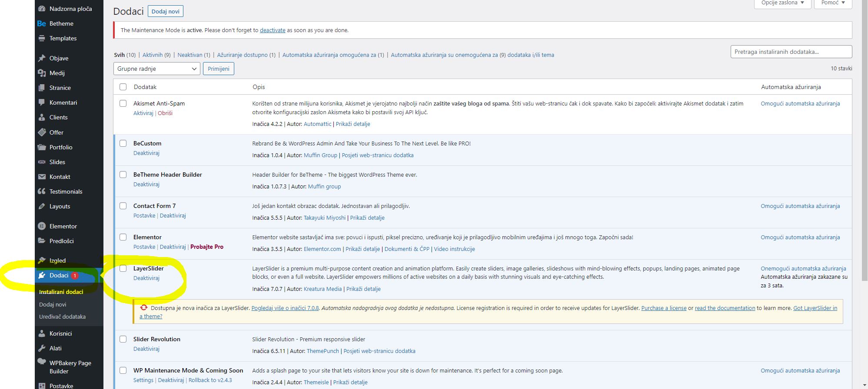
Task: Click the Portfolio folder icon
Action: [42, 147]
